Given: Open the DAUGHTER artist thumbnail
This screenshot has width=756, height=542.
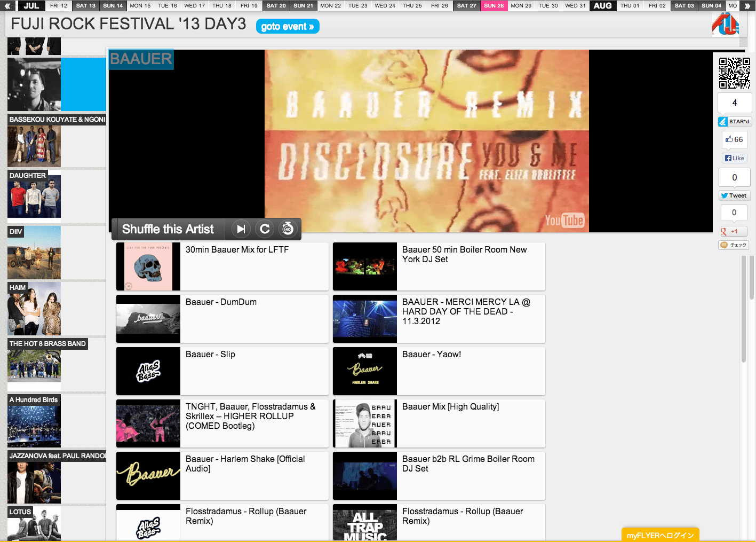Looking at the screenshot, I should (x=34, y=197).
